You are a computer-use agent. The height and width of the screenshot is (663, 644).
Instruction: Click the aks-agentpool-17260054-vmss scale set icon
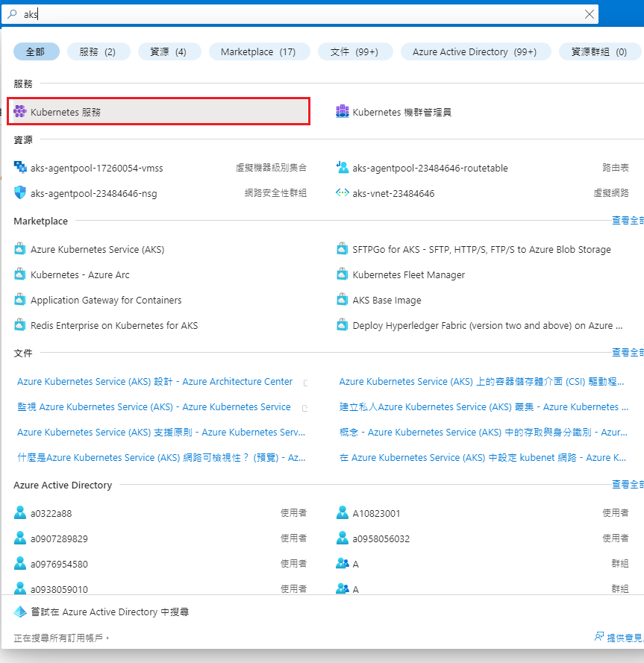click(20, 168)
